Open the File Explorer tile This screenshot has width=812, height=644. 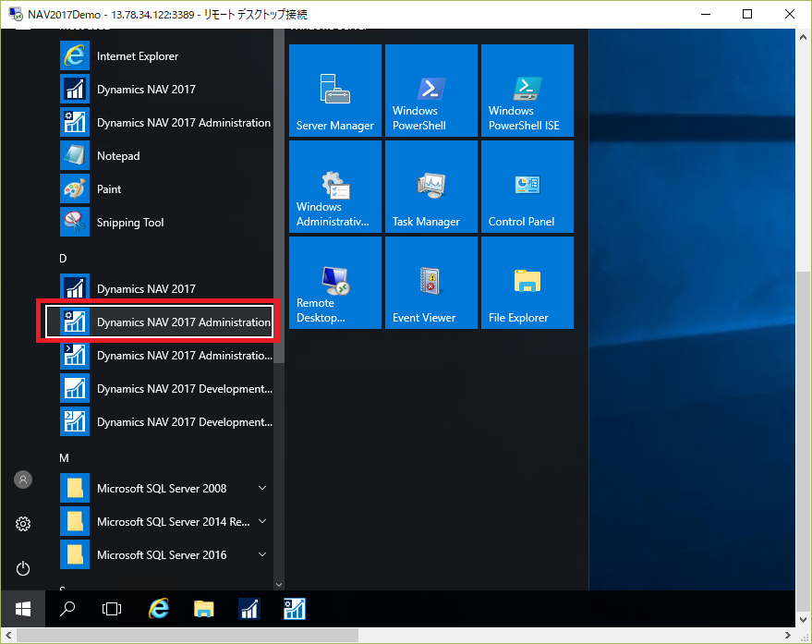coord(527,283)
